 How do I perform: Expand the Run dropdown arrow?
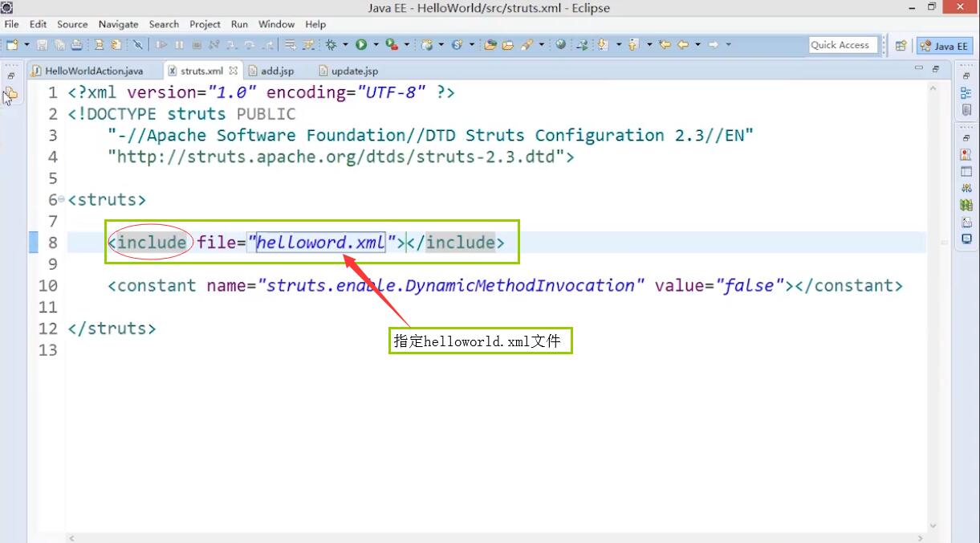click(x=376, y=45)
